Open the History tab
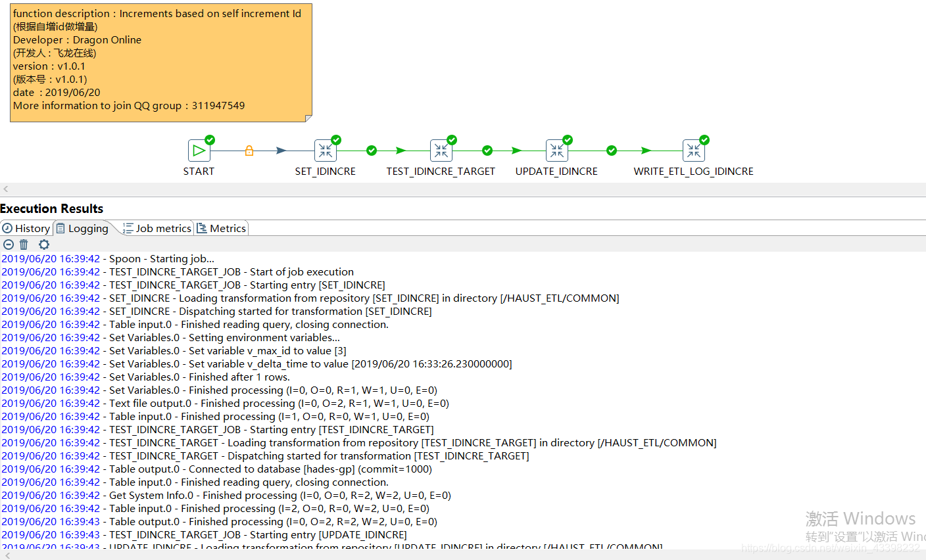The height and width of the screenshot is (560, 926). click(26, 228)
